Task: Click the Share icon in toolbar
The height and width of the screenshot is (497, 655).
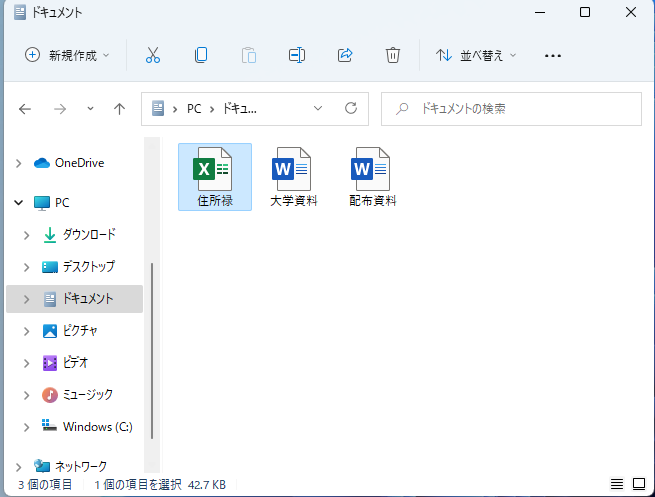Action: [x=345, y=55]
